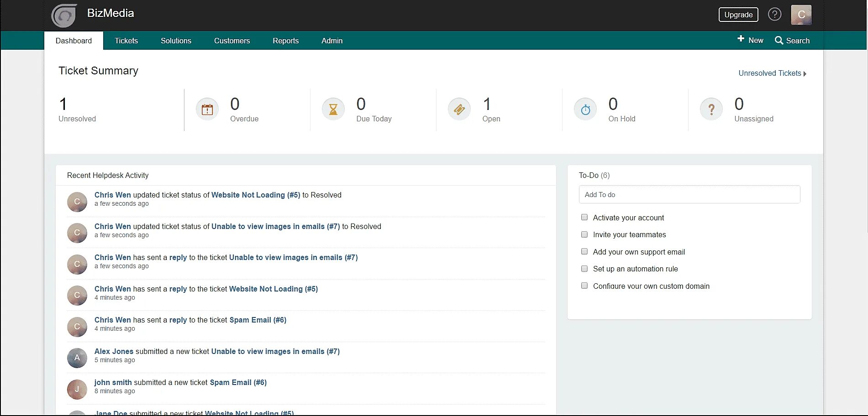The width and height of the screenshot is (868, 416).
Task: Click the Open tickets icon
Action: pyautogui.click(x=459, y=109)
